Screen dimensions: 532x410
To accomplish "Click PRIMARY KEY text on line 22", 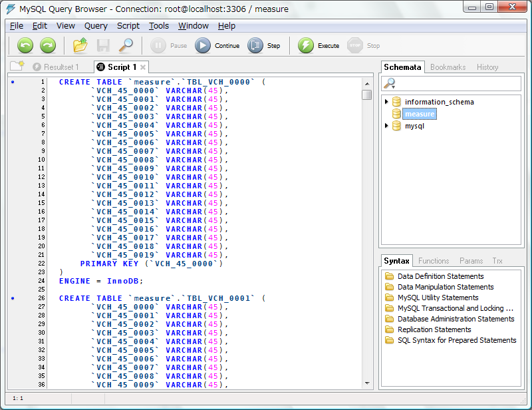I will 109,264.
